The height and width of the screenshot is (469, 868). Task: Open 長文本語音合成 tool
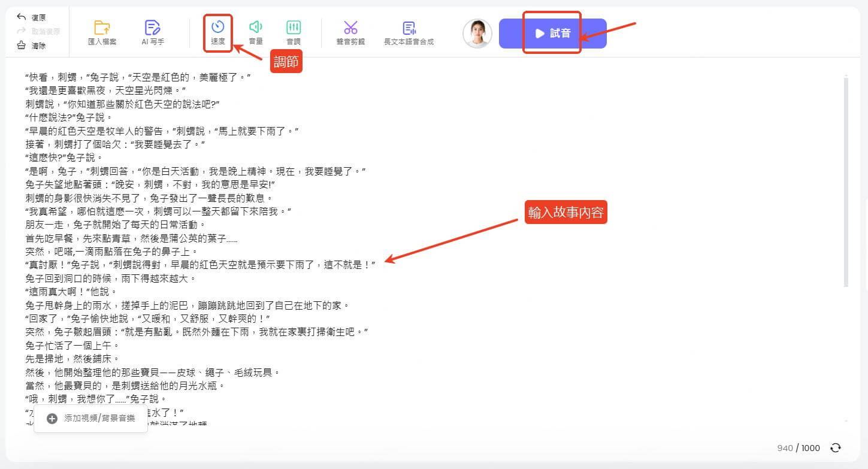pos(409,32)
